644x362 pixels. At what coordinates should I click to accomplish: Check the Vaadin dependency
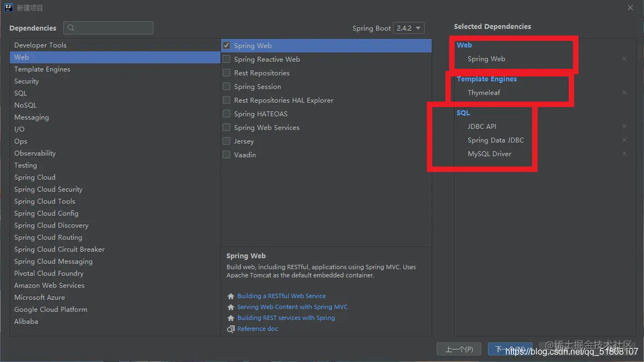(x=226, y=155)
